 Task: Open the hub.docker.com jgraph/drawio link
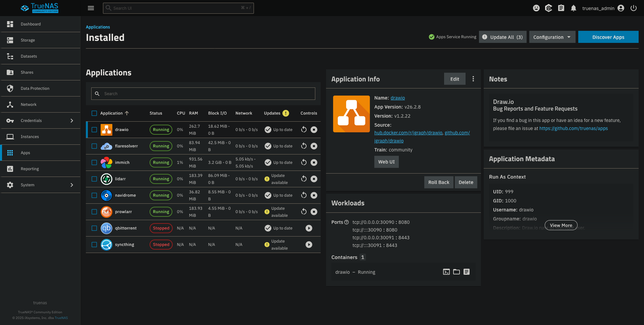(x=408, y=133)
